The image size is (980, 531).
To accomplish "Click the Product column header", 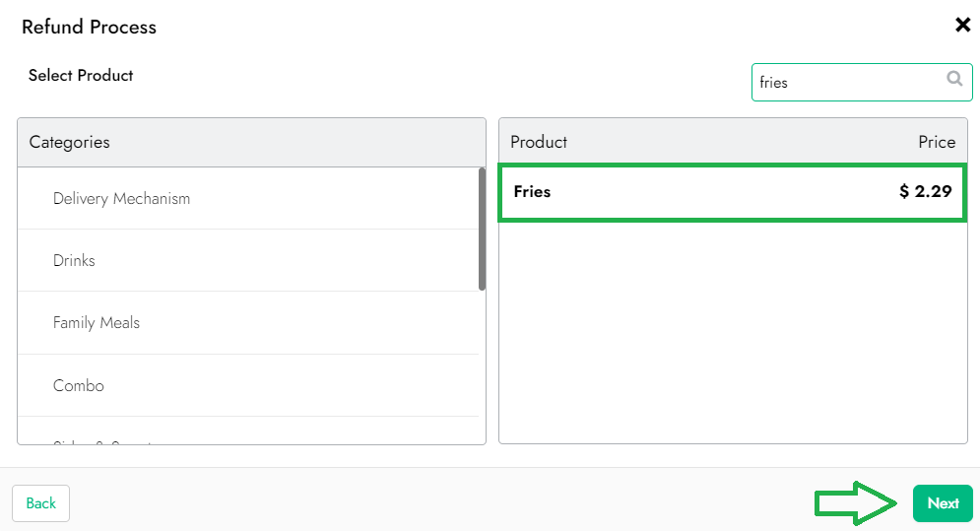I will (539, 143).
